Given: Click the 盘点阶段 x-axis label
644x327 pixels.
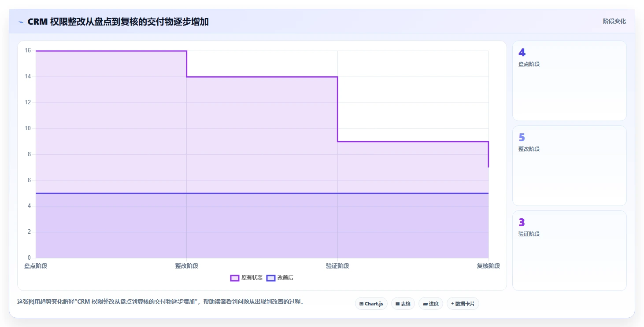Looking at the screenshot, I should click(36, 266).
